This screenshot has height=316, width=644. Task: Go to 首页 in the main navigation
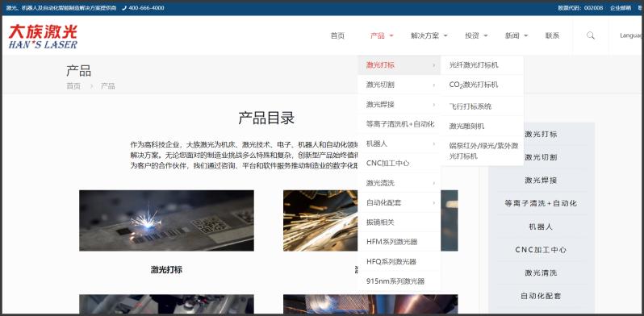337,35
